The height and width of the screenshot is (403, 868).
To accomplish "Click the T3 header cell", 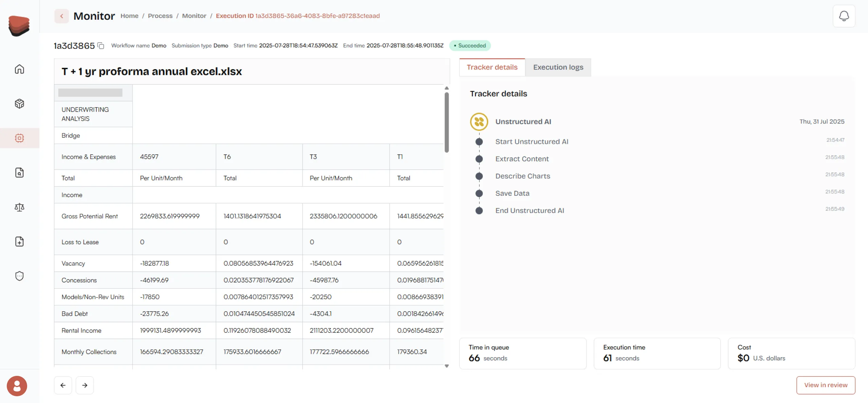I will click(x=346, y=157).
